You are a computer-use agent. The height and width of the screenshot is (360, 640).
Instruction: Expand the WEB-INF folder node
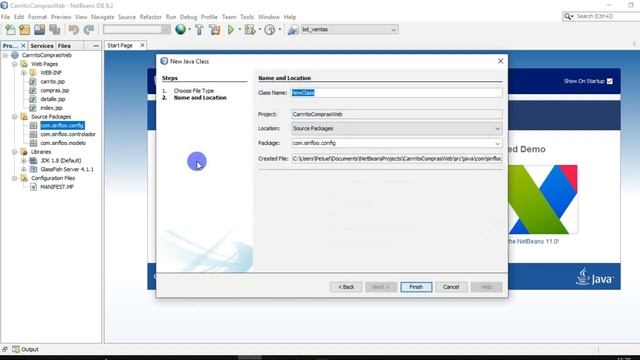23,73
